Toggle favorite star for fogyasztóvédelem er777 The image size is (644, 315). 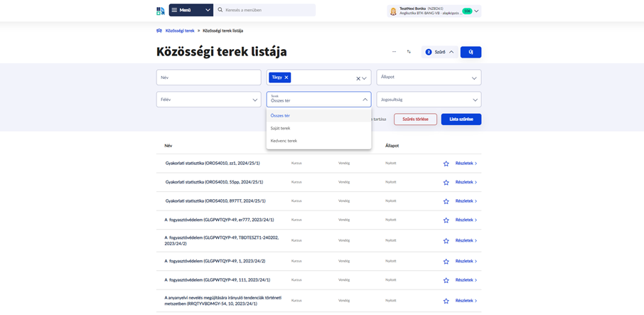pos(446,220)
